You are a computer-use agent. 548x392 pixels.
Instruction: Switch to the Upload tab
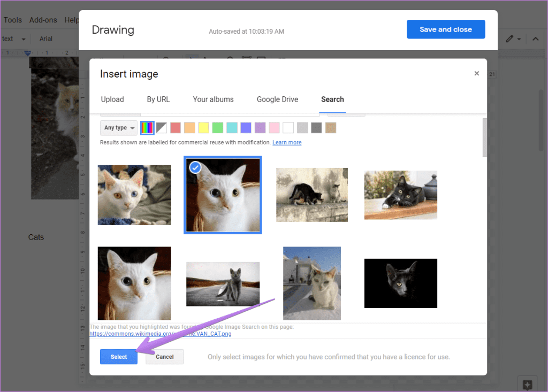coord(112,99)
